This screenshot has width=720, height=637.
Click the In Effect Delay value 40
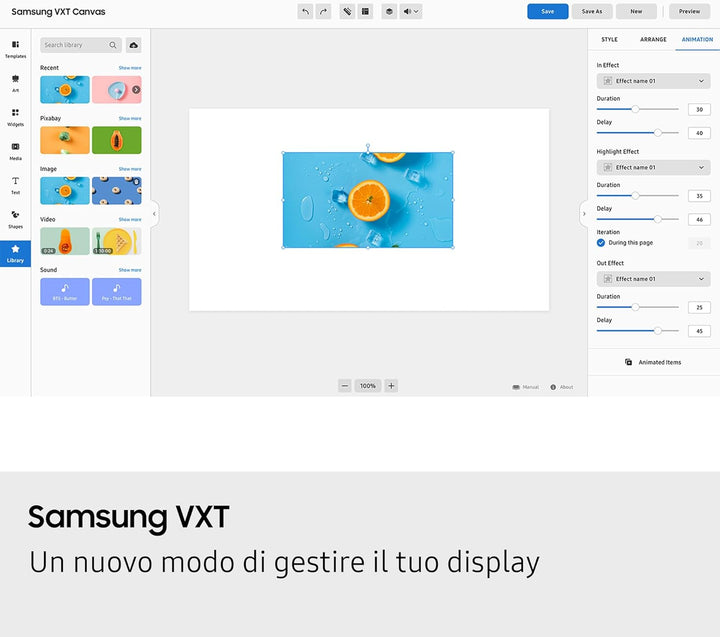pyautogui.click(x=699, y=133)
